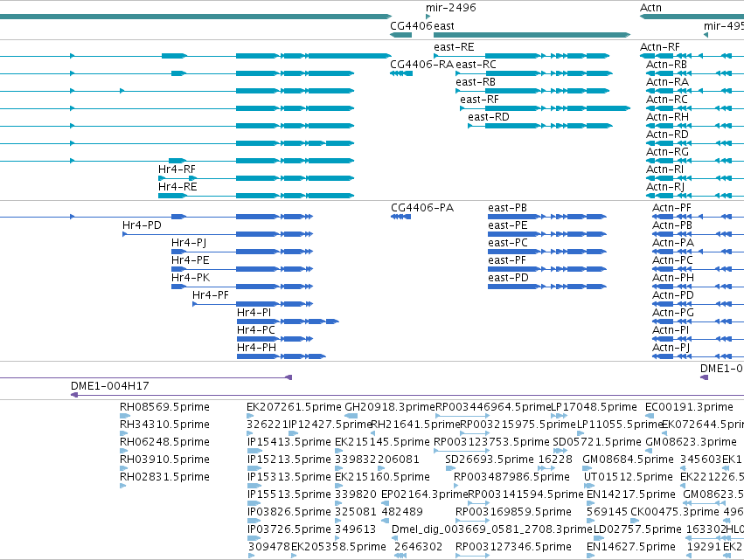Select the east-RD transcript label
The width and height of the screenshot is (744, 560).
click(488, 117)
